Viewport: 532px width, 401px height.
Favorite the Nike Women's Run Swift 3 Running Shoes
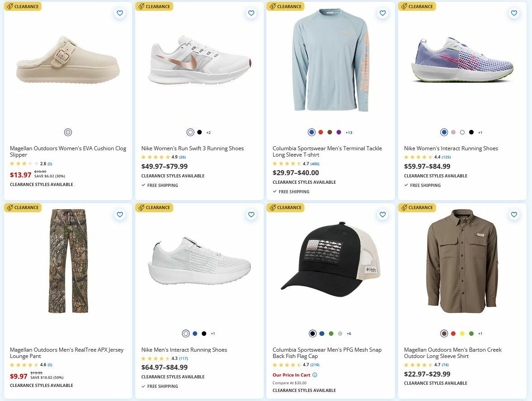[x=251, y=13]
